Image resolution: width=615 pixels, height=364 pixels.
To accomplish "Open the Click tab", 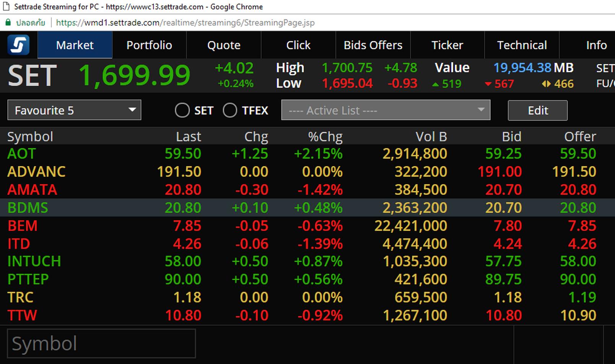I will pos(298,45).
